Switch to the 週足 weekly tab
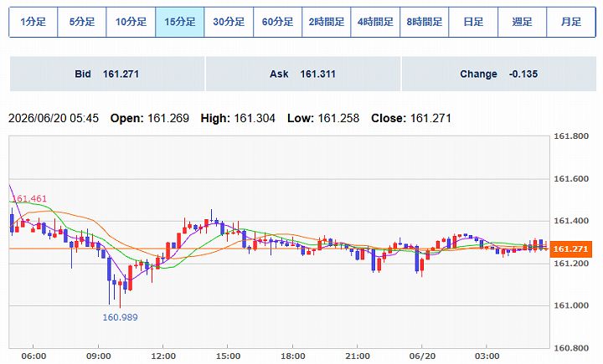The image size is (603, 364). pos(523,22)
